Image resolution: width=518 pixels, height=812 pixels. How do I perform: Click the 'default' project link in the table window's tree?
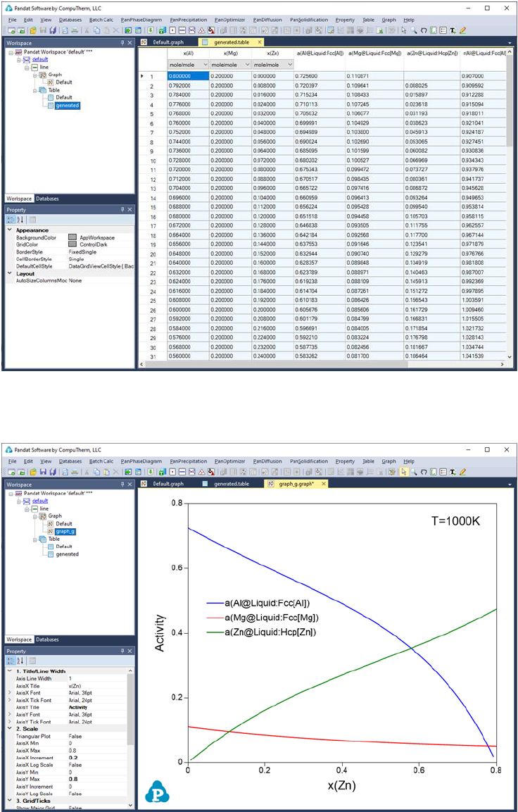tap(40, 60)
